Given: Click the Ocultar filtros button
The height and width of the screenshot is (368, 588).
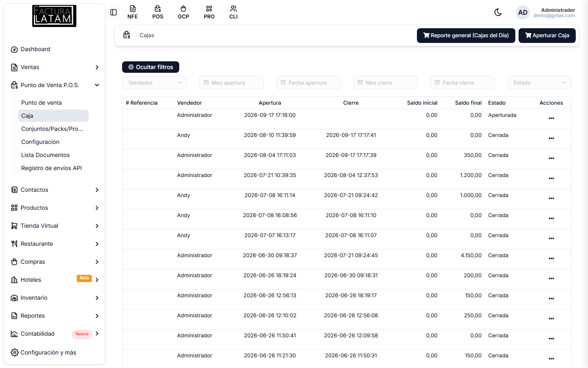Looking at the screenshot, I should pos(151,67).
